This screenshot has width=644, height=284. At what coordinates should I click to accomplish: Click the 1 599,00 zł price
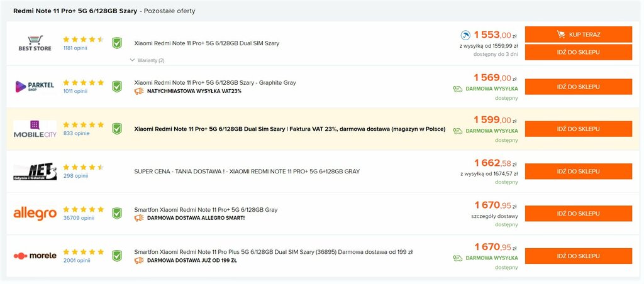[x=496, y=120]
